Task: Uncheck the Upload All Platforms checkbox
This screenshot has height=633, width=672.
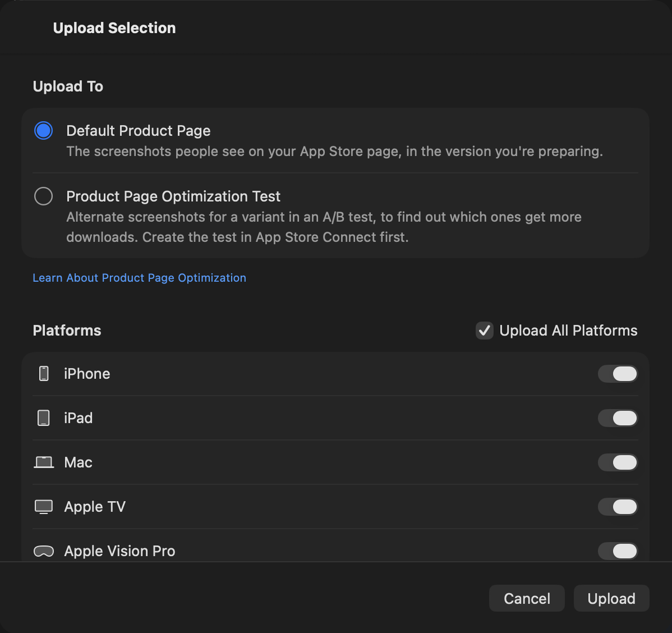Action: (x=484, y=331)
